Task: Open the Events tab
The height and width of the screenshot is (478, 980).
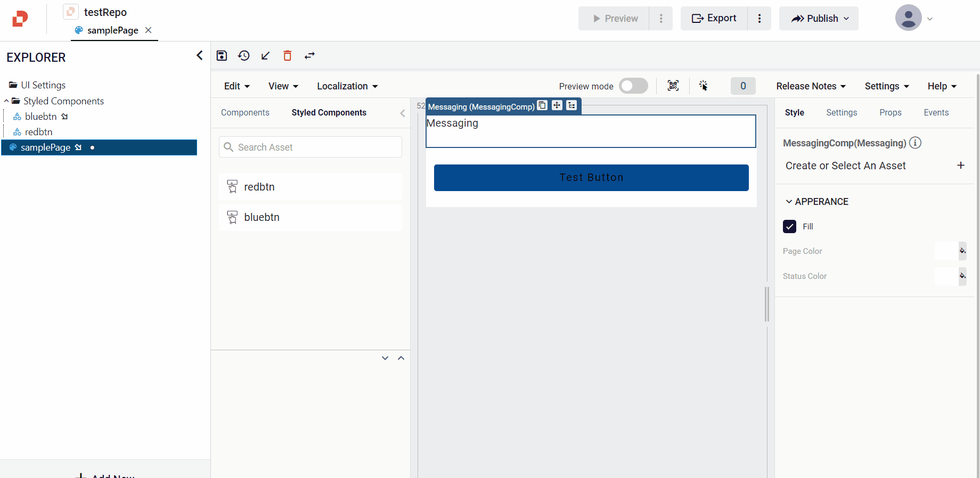Action: 936,113
